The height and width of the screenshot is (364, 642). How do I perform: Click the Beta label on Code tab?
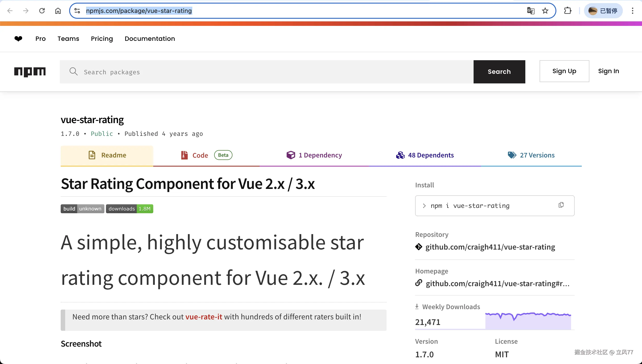pos(223,155)
